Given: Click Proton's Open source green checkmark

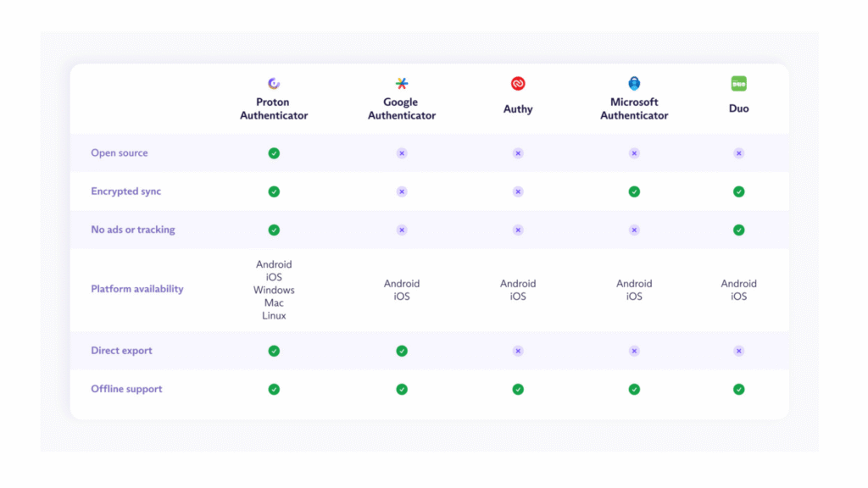Looking at the screenshot, I should pos(274,153).
